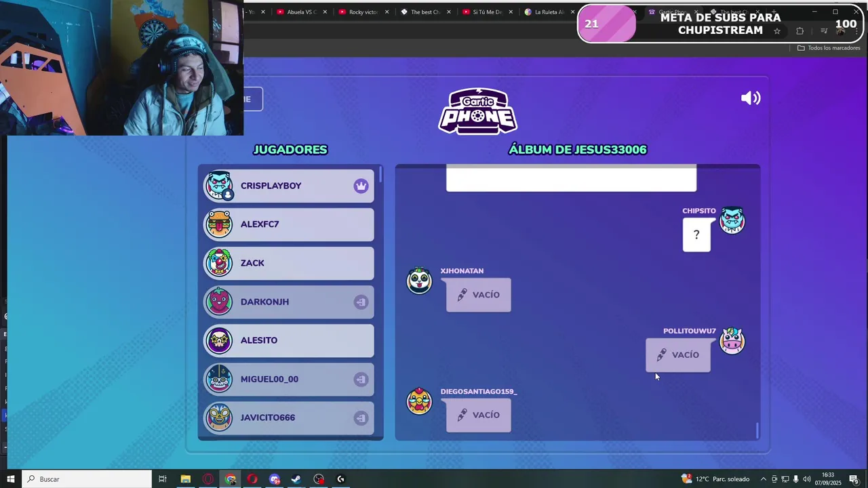Open DIEGOSANTIAGO159_'s VACÍO album entry

479,415
